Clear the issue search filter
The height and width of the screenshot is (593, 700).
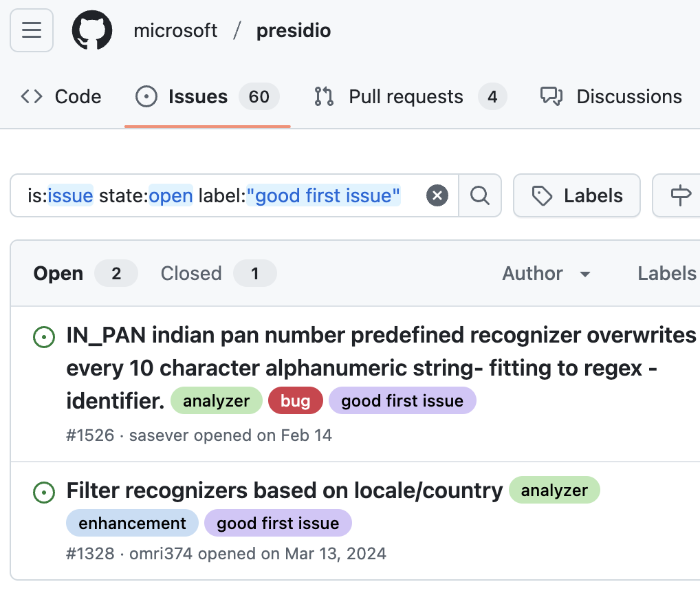[437, 195]
